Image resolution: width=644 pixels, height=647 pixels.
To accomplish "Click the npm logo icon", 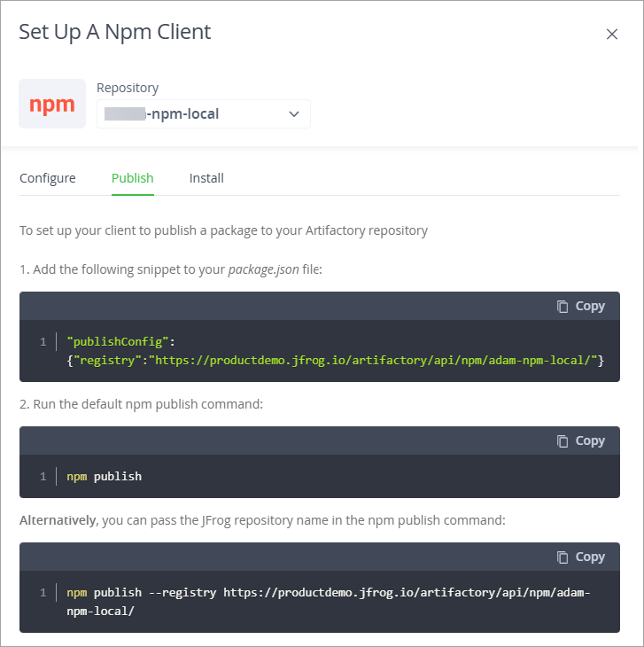I will (x=52, y=104).
